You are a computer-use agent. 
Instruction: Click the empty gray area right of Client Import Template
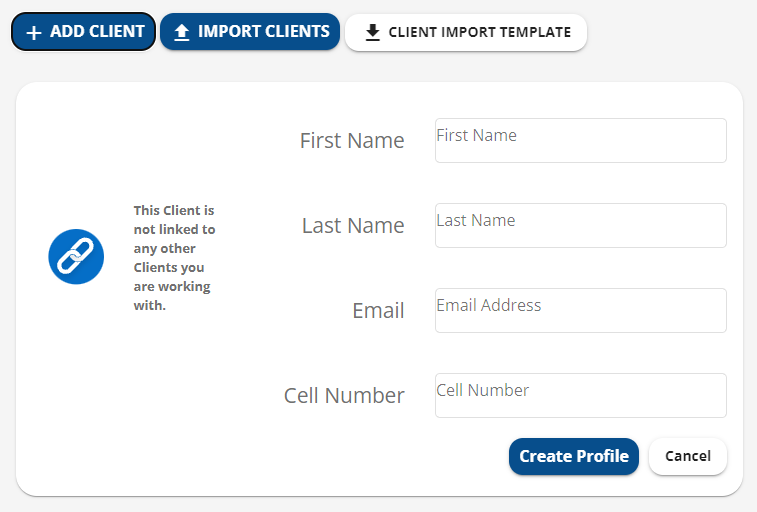click(x=671, y=32)
